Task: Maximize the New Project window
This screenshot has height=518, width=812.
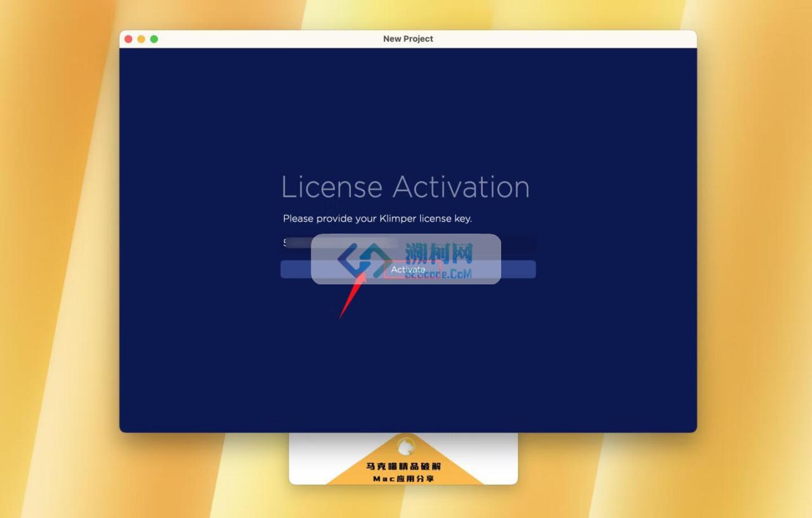Action: point(154,39)
